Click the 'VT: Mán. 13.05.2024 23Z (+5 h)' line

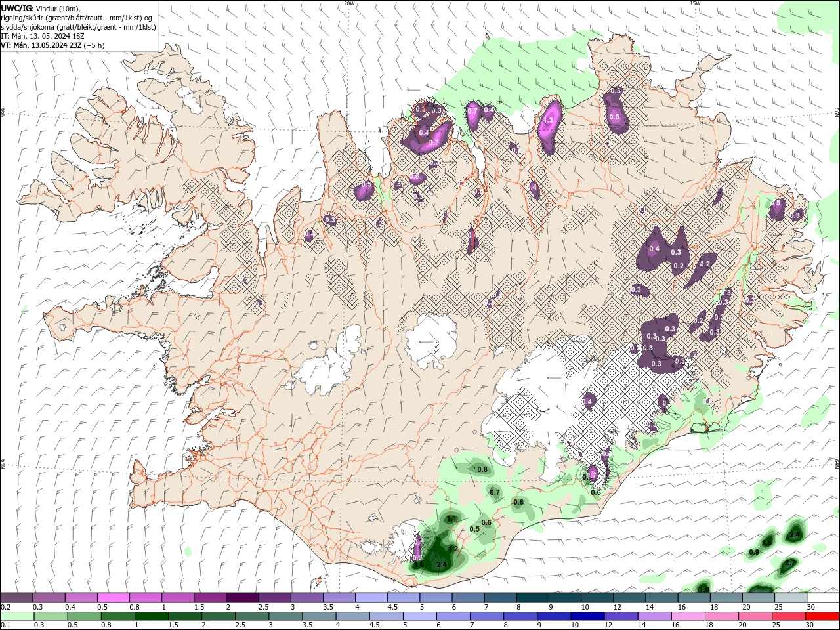click(x=52, y=45)
